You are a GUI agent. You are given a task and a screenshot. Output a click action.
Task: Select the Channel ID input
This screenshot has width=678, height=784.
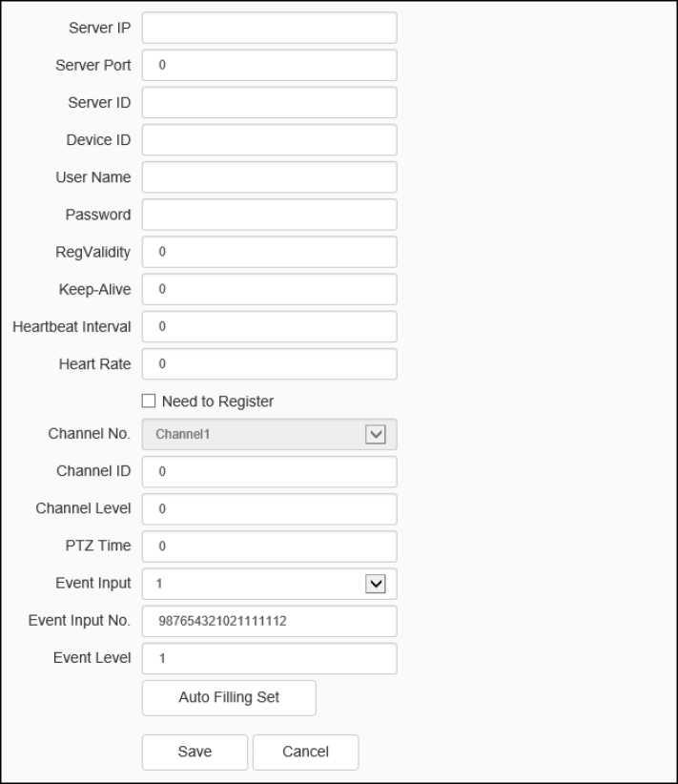click(x=269, y=471)
